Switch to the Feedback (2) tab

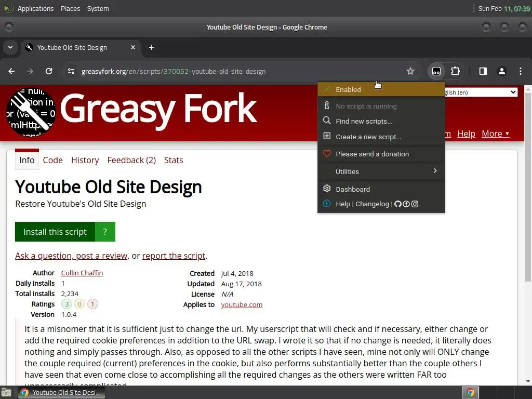[131, 160]
